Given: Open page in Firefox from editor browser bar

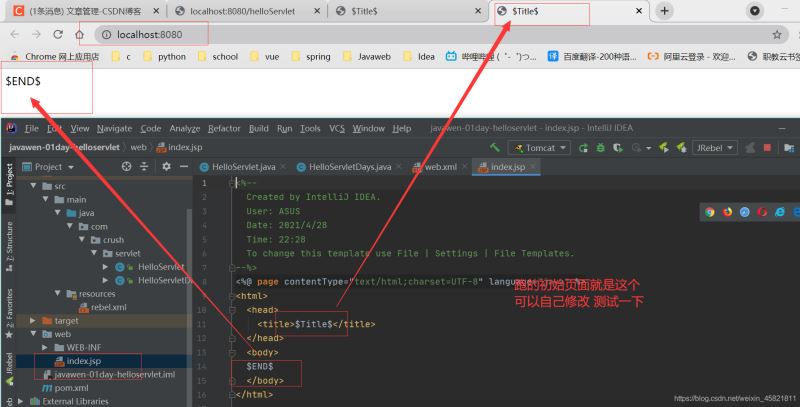Looking at the screenshot, I should click(x=728, y=212).
